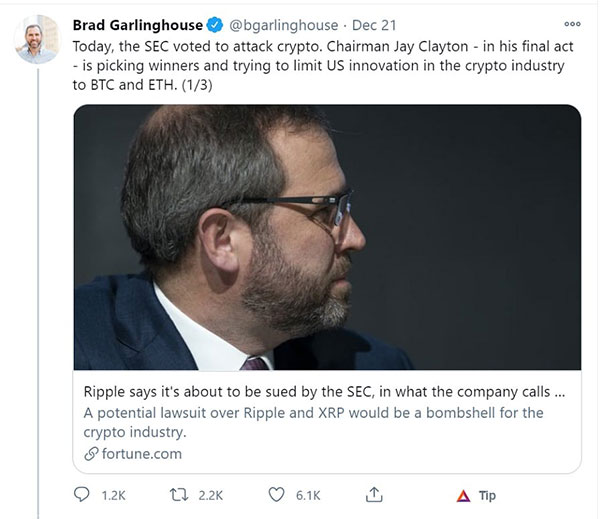Click the Brad Garlinghouse display name

coord(137,24)
